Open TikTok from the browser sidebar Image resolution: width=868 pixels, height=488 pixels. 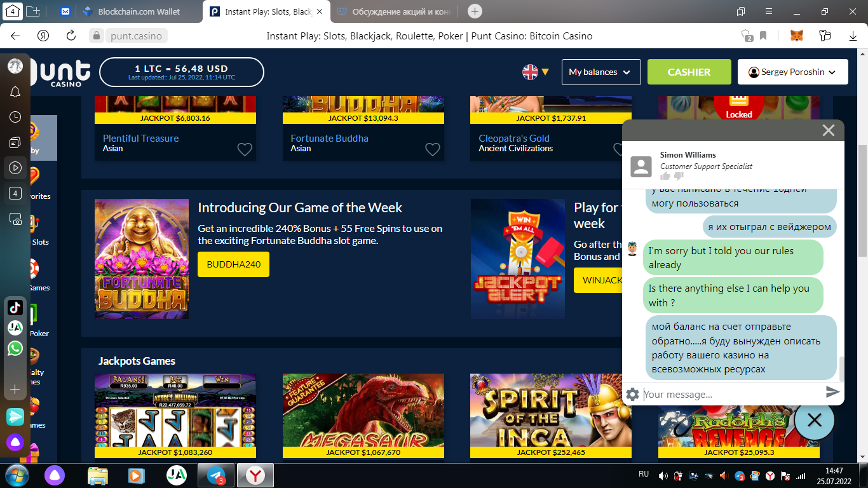click(x=15, y=308)
